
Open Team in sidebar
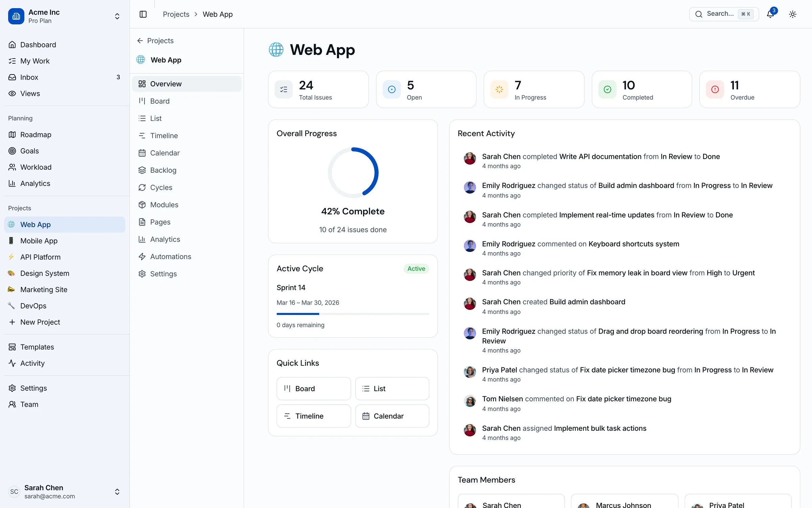pyautogui.click(x=65, y=404)
